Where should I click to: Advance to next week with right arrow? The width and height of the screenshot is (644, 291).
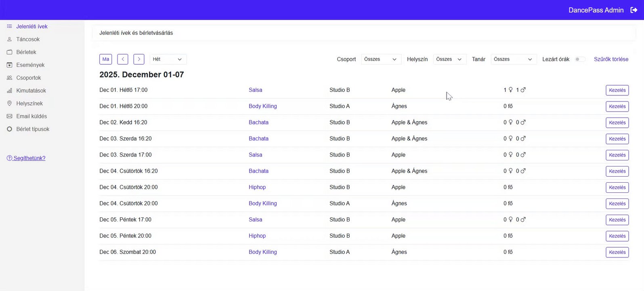click(139, 59)
